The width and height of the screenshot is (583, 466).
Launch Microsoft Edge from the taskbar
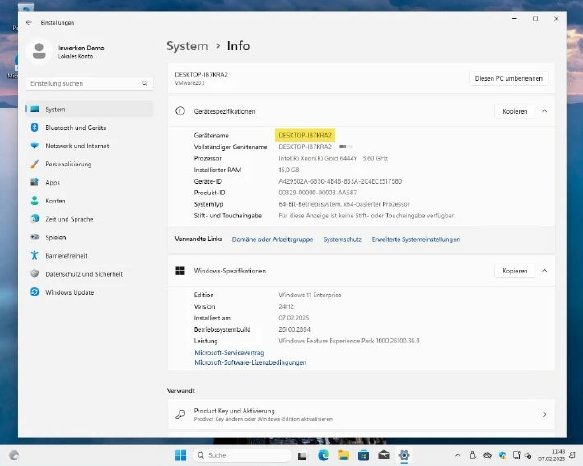tap(323, 455)
